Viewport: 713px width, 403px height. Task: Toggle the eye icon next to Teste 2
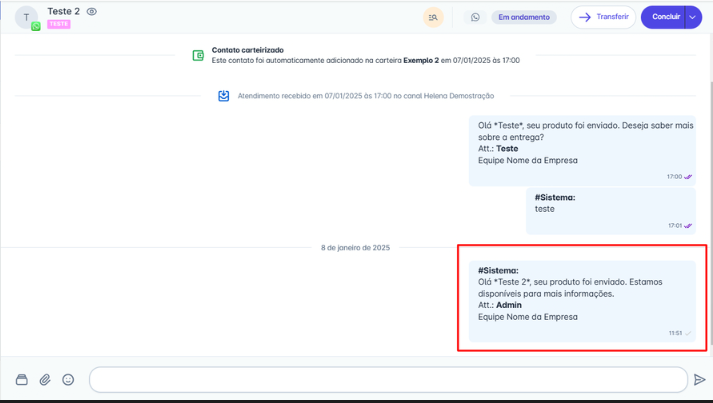click(92, 11)
